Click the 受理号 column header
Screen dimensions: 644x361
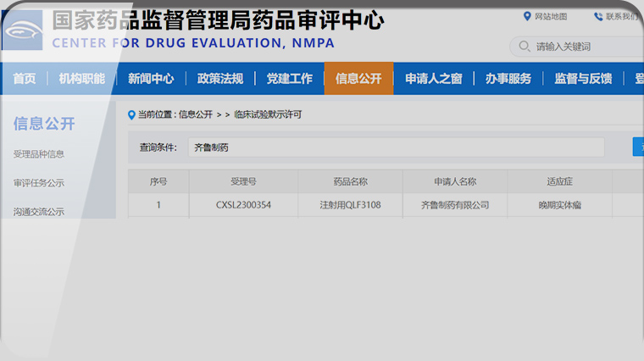243,181
